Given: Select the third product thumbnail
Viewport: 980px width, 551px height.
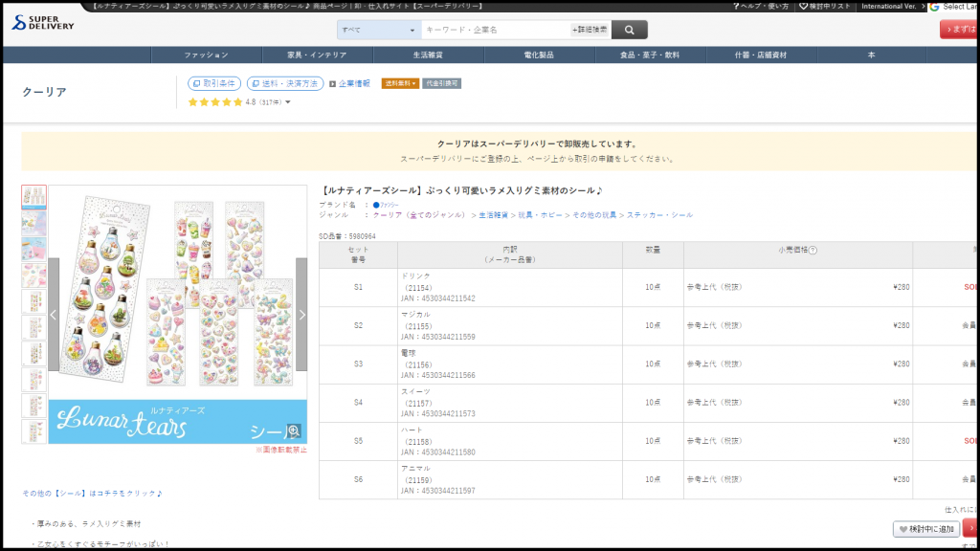Looking at the screenshot, I should click(x=33, y=250).
